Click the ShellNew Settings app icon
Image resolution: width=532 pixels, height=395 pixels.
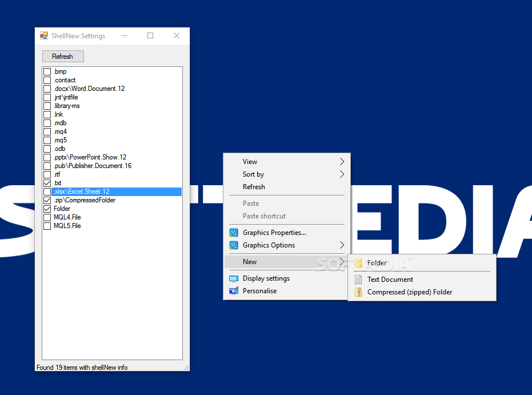click(x=44, y=35)
